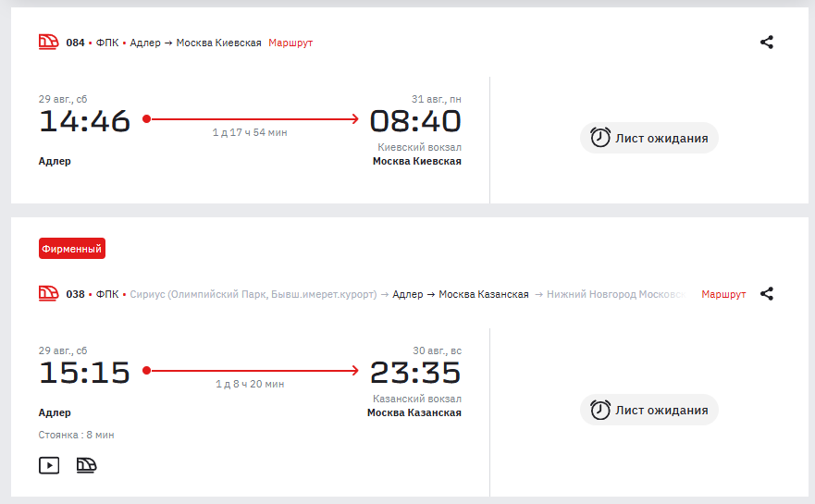Join Лист ожидания for train 084
The image size is (815, 504).
click(x=649, y=138)
